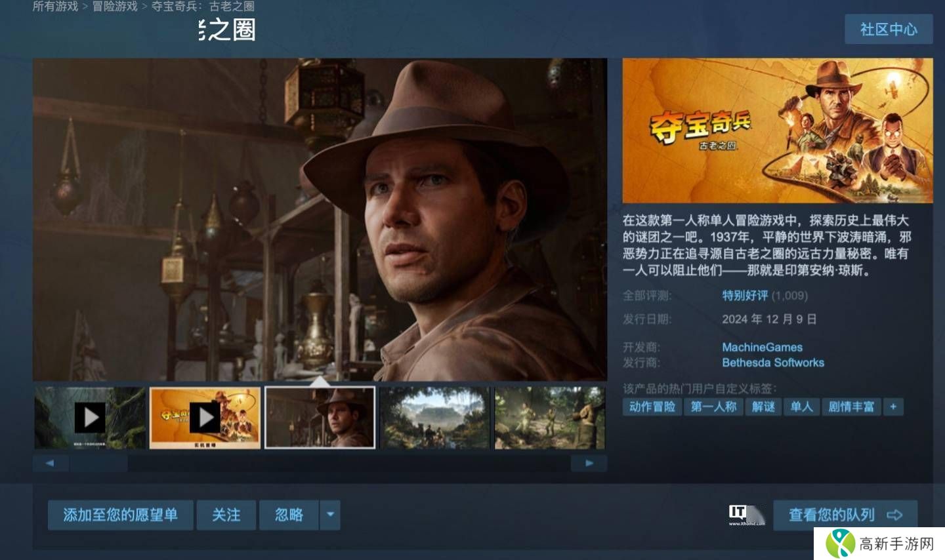The image size is (945, 560).
Task: Open the Bethesda Softworks publisher link
Action: pos(773,363)
